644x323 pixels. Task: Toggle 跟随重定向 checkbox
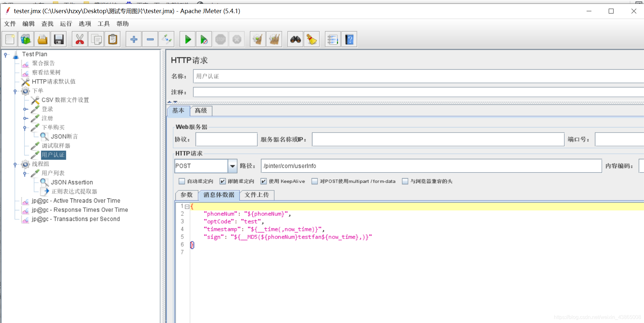point(223,181)
